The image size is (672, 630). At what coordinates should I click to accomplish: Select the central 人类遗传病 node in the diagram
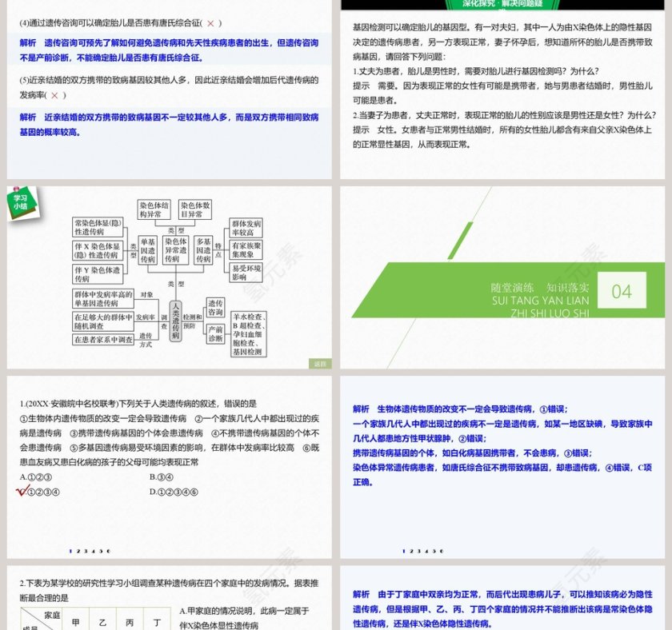tap(177, 325)
